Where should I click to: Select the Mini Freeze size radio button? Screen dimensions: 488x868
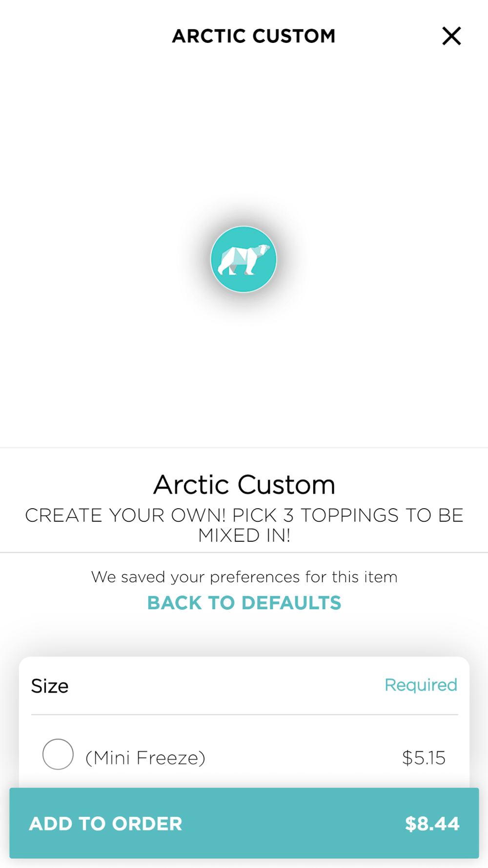click(58, 754)
